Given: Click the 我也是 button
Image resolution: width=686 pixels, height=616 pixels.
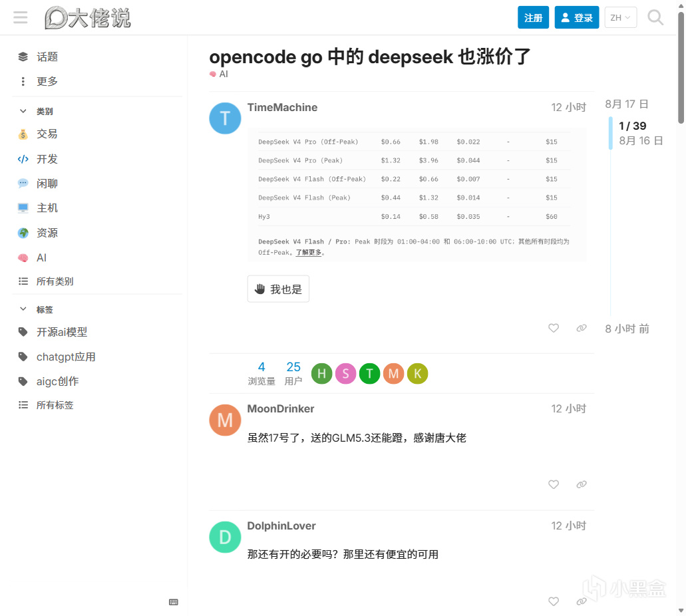Looking at the screenshot, I should pos(278,289).
